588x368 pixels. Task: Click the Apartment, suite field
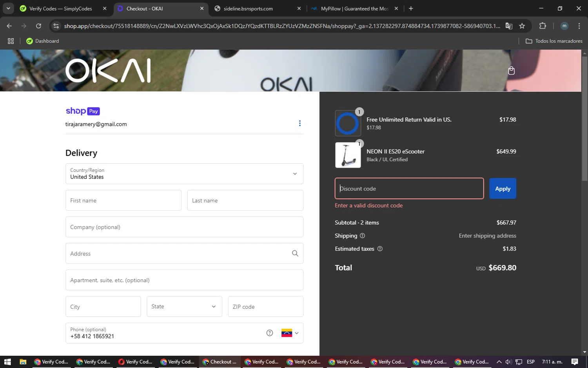point(184,280)
